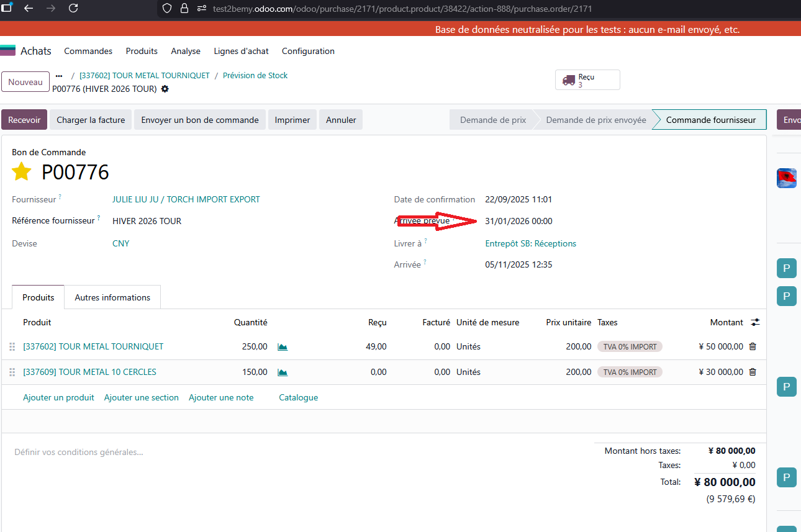Click the gear icon next to P00776
Screen dimensions: 801x532
tap(165, 89)
